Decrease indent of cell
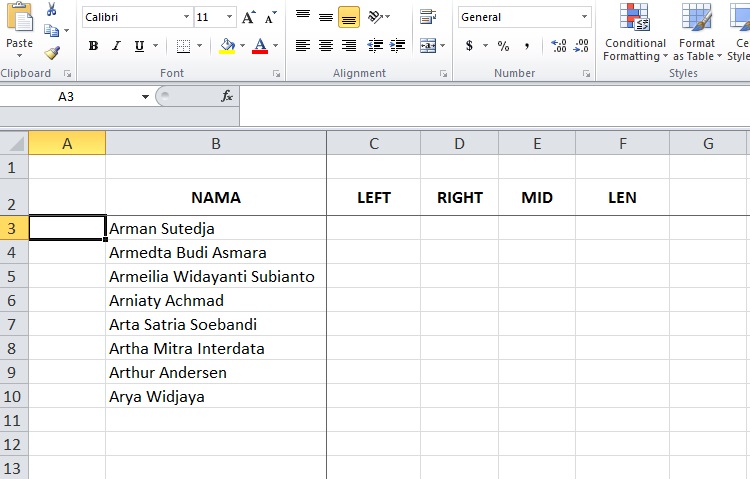Image resolution: width=750 pixels, height=479 pixels. tap(375, 46)
